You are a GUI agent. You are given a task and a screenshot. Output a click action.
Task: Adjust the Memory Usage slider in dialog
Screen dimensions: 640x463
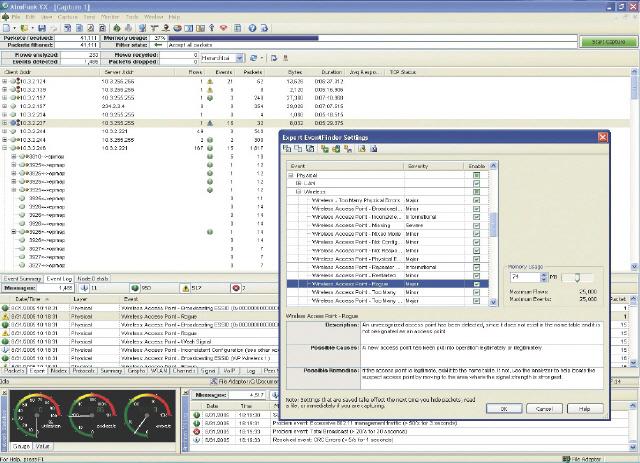pos(577,278)
